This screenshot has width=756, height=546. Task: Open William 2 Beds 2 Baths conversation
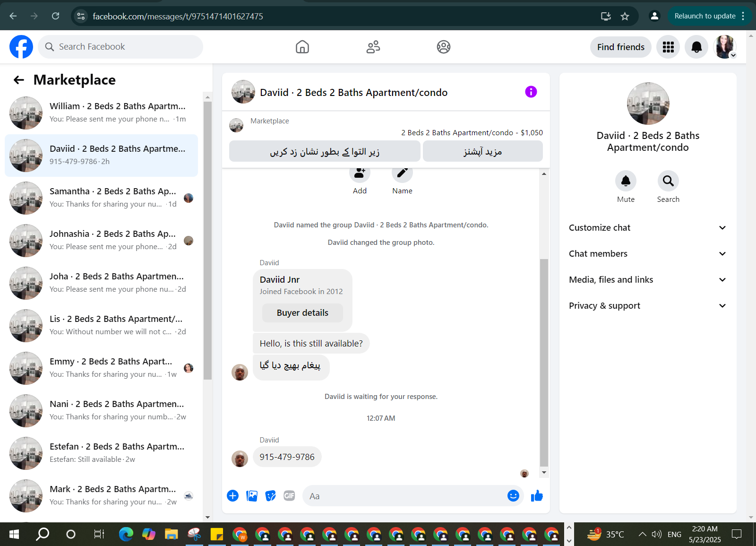(x=102, y=113)
